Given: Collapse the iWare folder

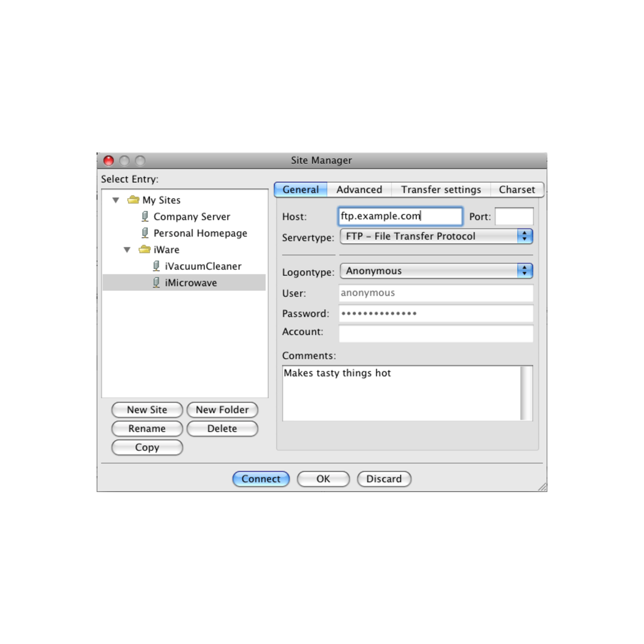Looking at the screenshot, I should [127, 249].
